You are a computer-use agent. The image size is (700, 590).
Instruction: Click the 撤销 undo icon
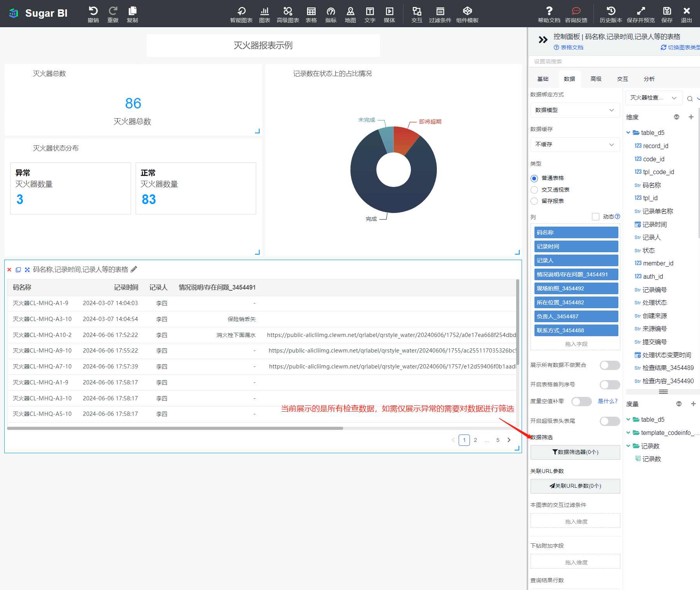(93, 11)
